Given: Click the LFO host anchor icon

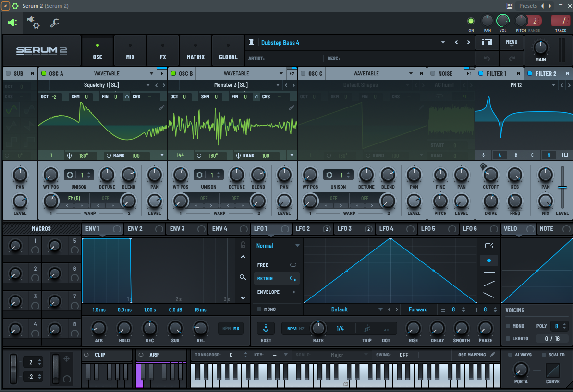Looking at the screenshot, I should (266, 328).
